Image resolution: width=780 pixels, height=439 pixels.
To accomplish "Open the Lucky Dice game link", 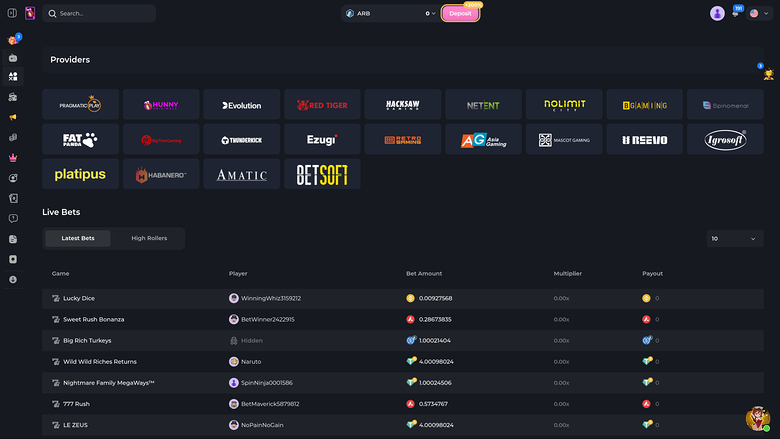I will tap(79, 298).
